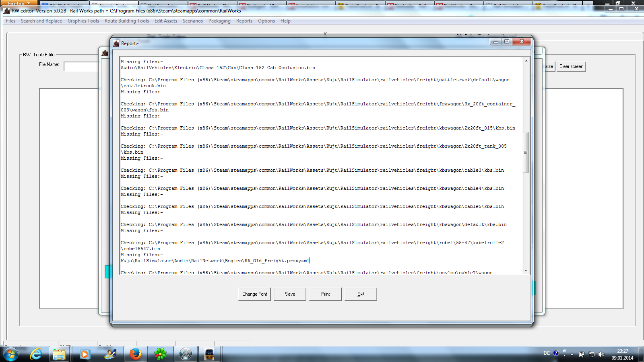
Task: Click the report line reading '\robel5547.bin'
Action: coord(140,249)
